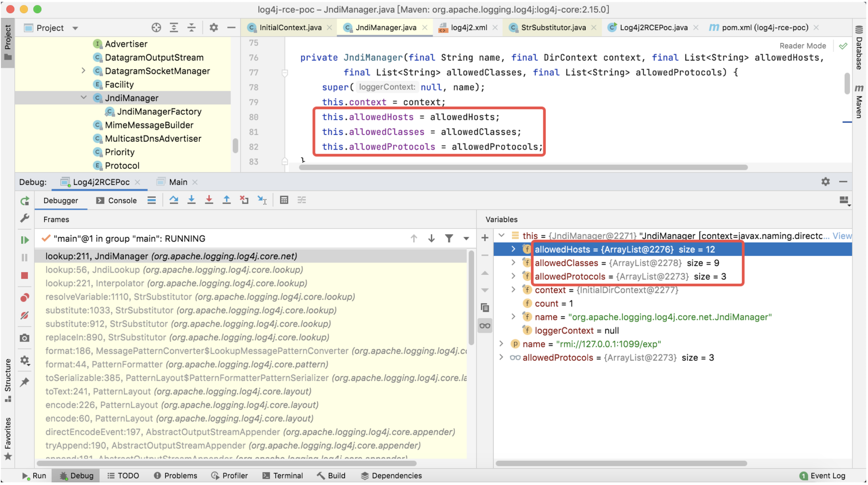Toggle Show Watches in Variables glasses icon
Viewport: 868px width, 485px height.
(485, 326)
